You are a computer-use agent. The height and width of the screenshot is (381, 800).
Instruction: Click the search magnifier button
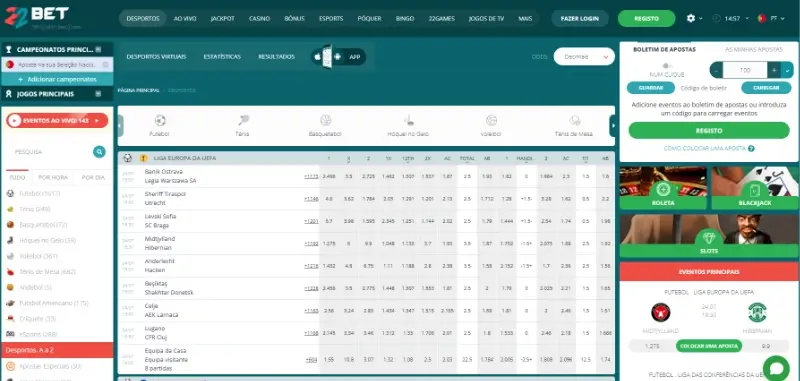tap(99, 151)
